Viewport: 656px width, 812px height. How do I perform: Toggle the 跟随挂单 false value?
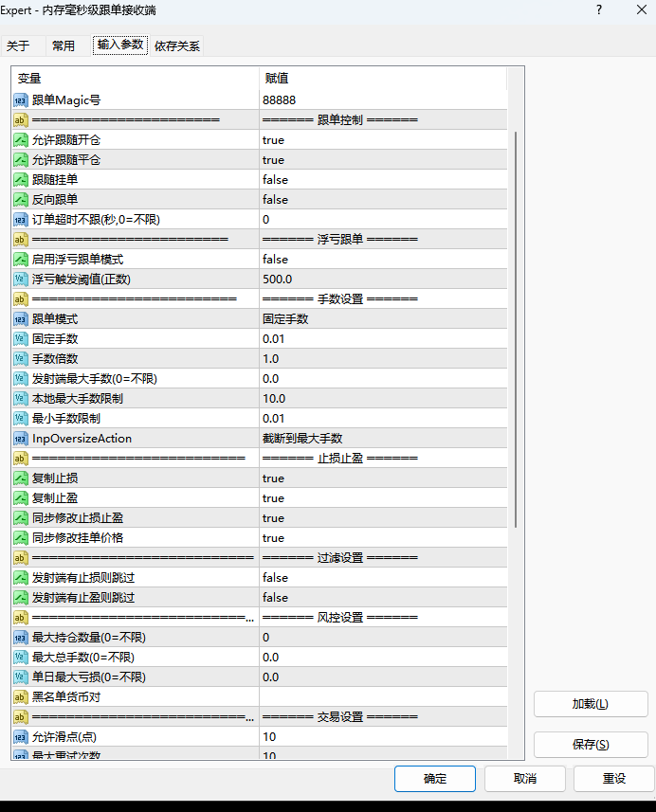click(383, 180)
